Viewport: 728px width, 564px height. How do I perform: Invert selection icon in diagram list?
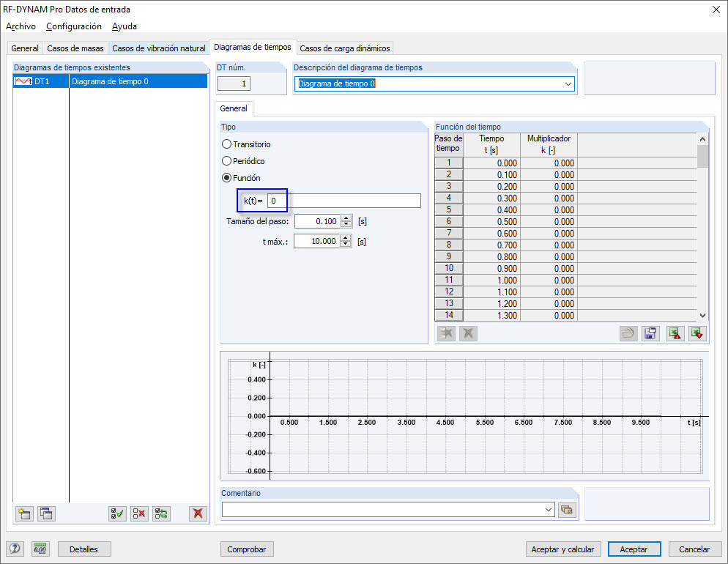click(x=162, y=513)
